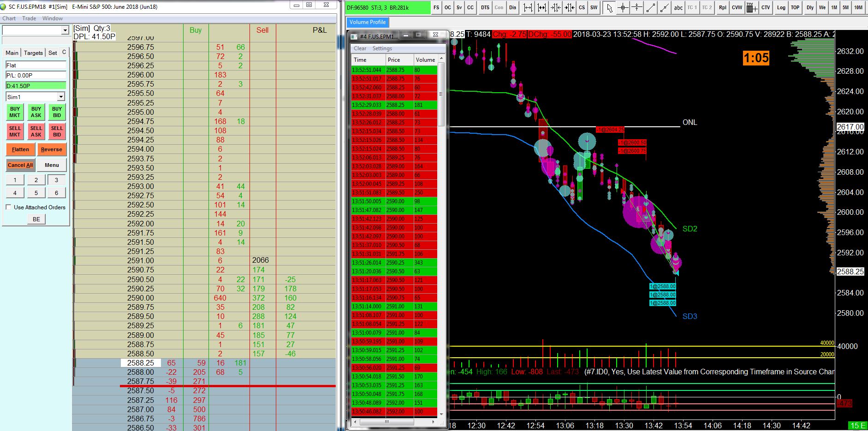The image size is (868, 431).
Task: Select order quantity preset 5
Action: point(36,193)
